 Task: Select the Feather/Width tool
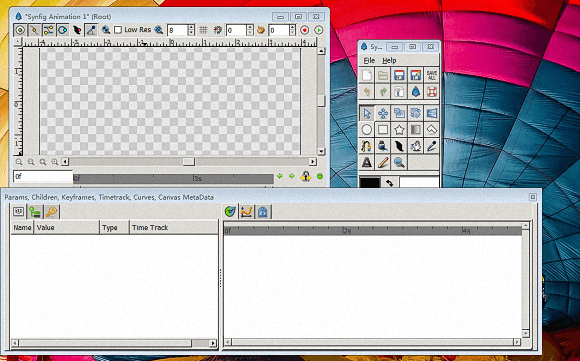point(399,146)
